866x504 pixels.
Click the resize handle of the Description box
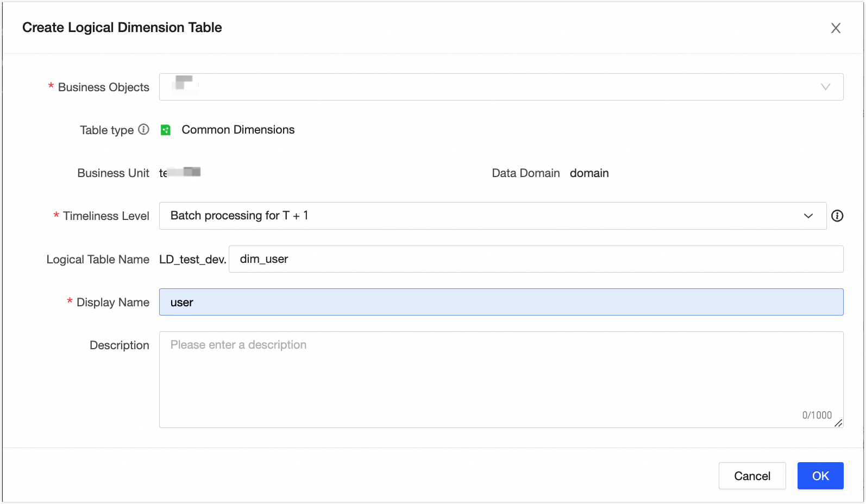tap(838, 423)
